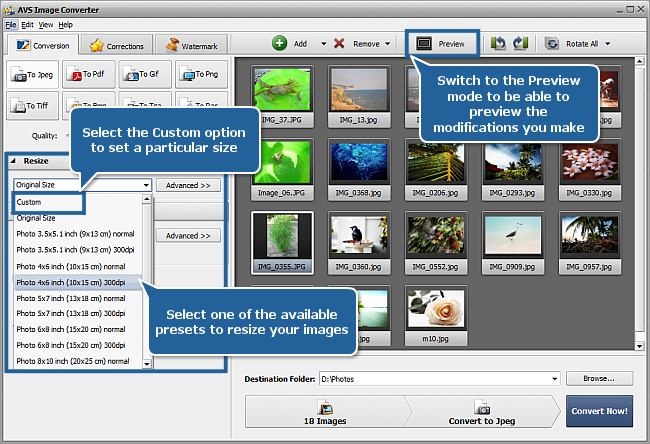Screen dimensions: 650x444
Task: Select the IMG_37.JPG crab thumbnail
Action: (282, 97)
